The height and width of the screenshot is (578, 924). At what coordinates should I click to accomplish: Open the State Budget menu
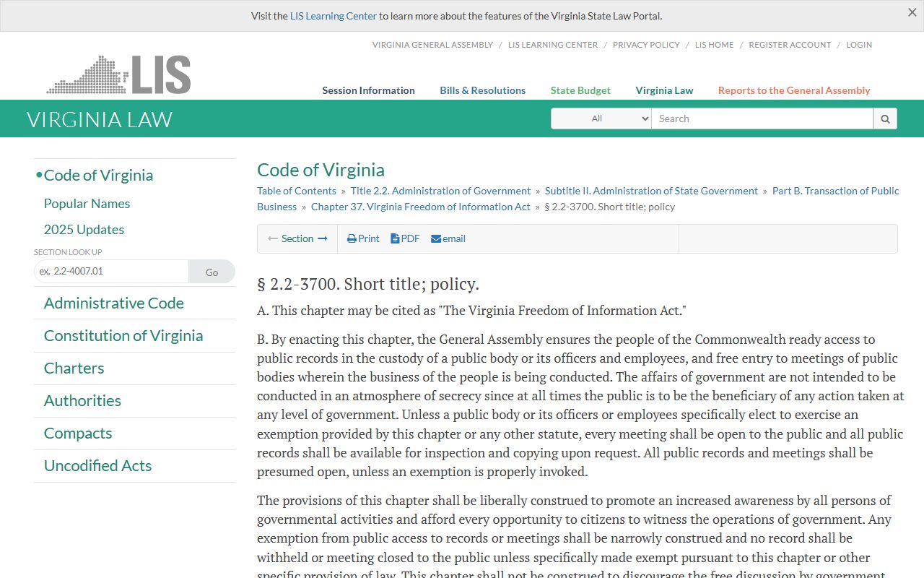[580, 90]
